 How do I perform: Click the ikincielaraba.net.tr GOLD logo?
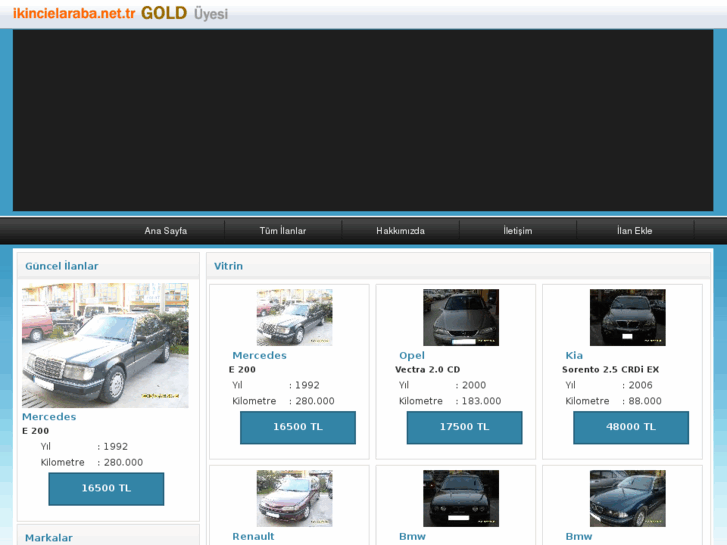120,14
